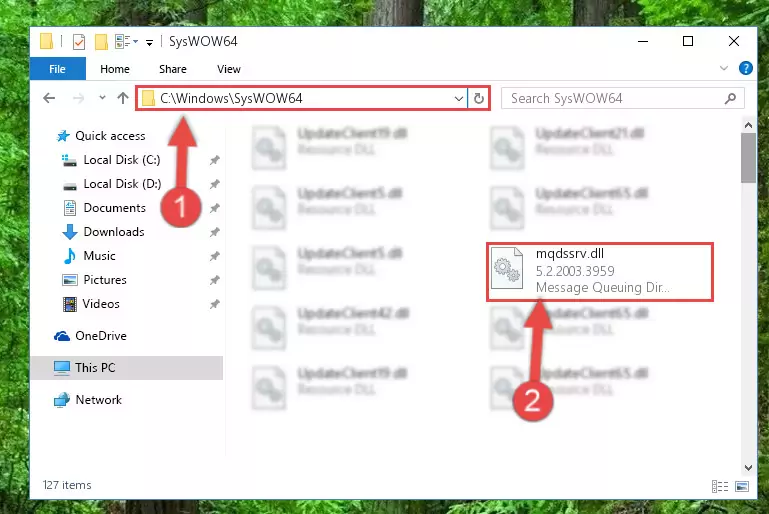Click the 127 items status text
The height and width of the screenshot is (514, 769).
pyautogui.click(x=67, y=485)
